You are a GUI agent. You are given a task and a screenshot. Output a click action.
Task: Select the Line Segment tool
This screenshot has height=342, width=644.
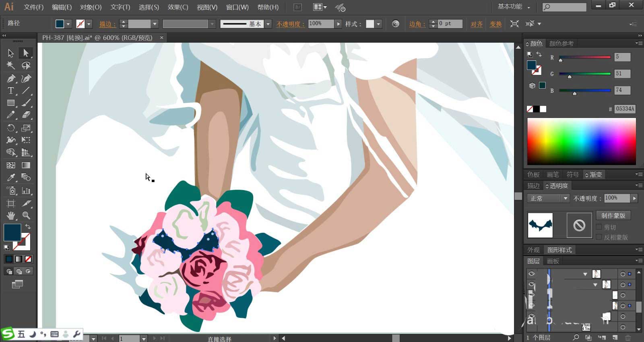point(26,91)
